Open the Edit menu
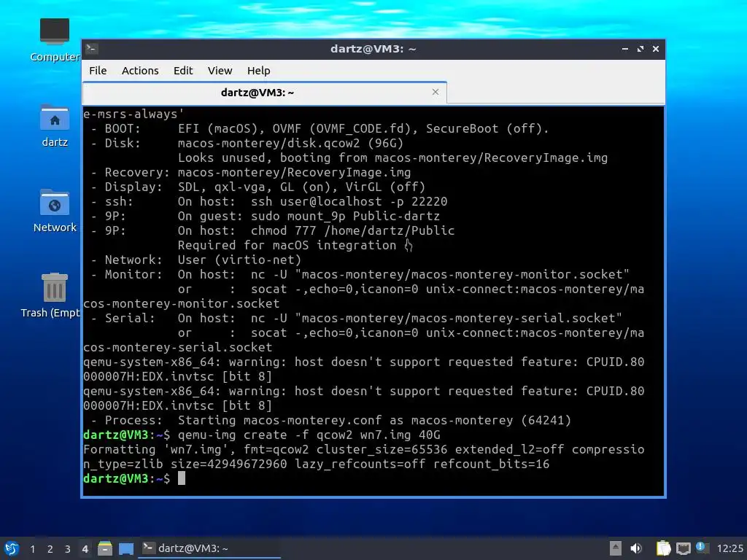 183,71
